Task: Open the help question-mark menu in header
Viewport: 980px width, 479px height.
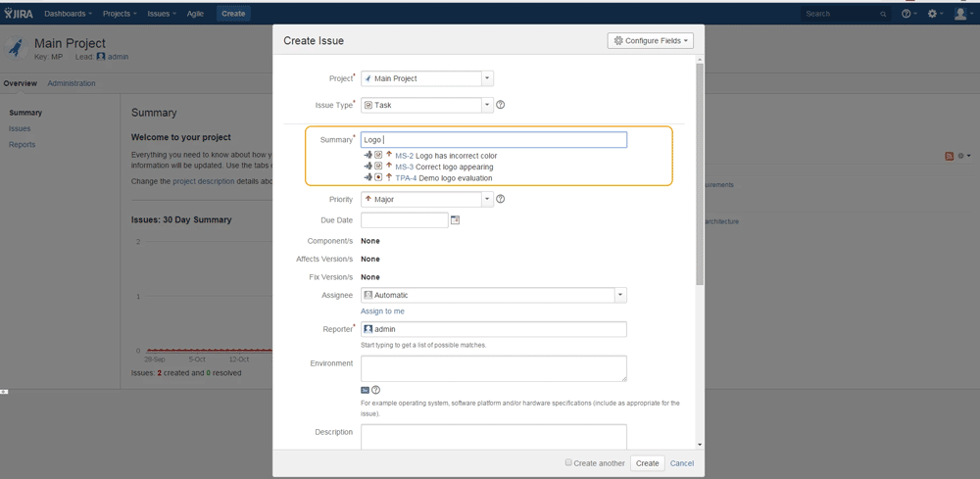Action: click(908, 13)
